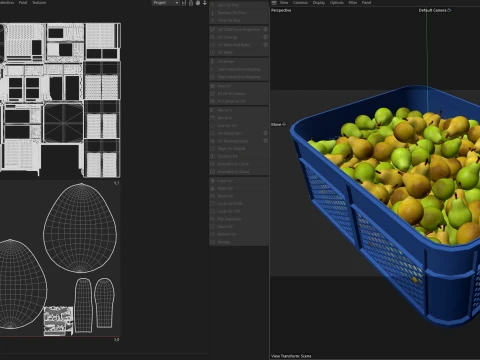The image size is (480, 360).
Task: Click the Remap command at list bottom
Action: (x=239, y=242)
